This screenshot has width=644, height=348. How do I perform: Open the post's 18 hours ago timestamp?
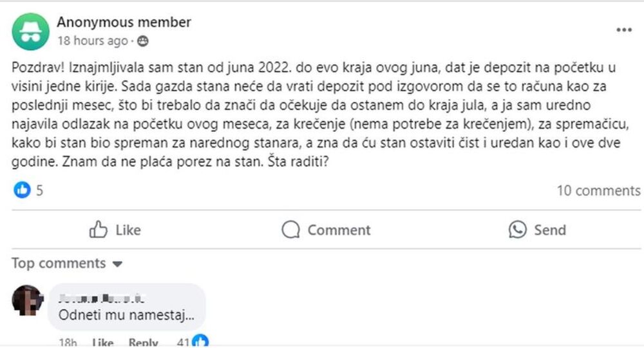coord(92,41)
